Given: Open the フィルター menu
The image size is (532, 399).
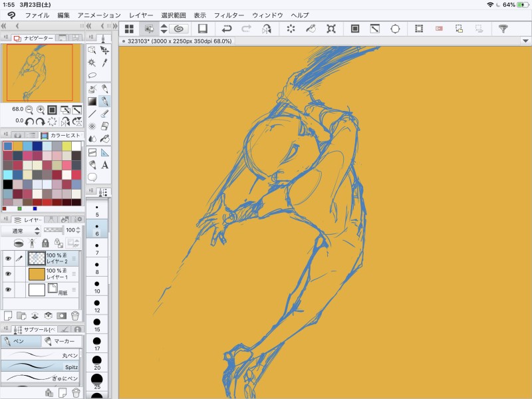Looking at the screenshot, I should pos(229,15).
